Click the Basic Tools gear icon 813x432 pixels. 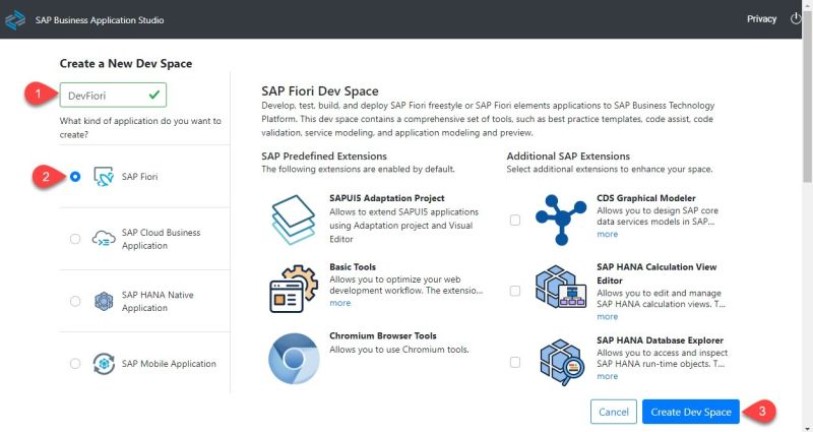pos(293,289)
